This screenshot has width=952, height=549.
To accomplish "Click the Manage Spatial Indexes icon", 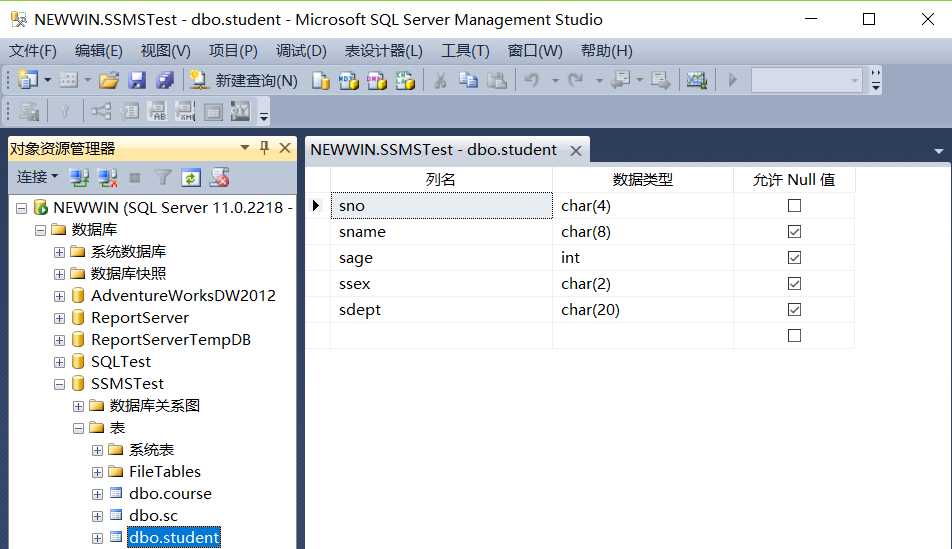I will tap(240, 112).
